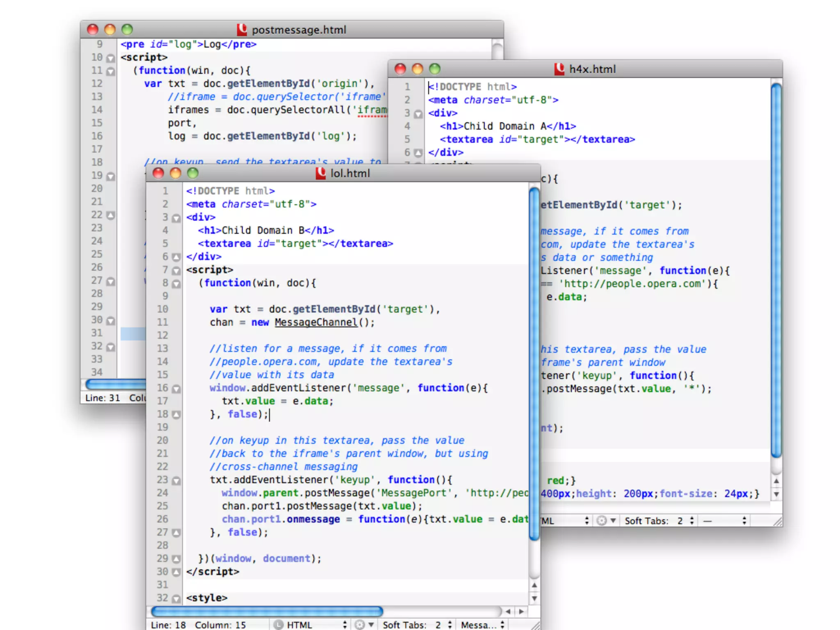Click the lol.html document icon in title bar
Image resolution: width=840 pixels, height=630 pixels.
pyautogui.click(x=321, y=173)
